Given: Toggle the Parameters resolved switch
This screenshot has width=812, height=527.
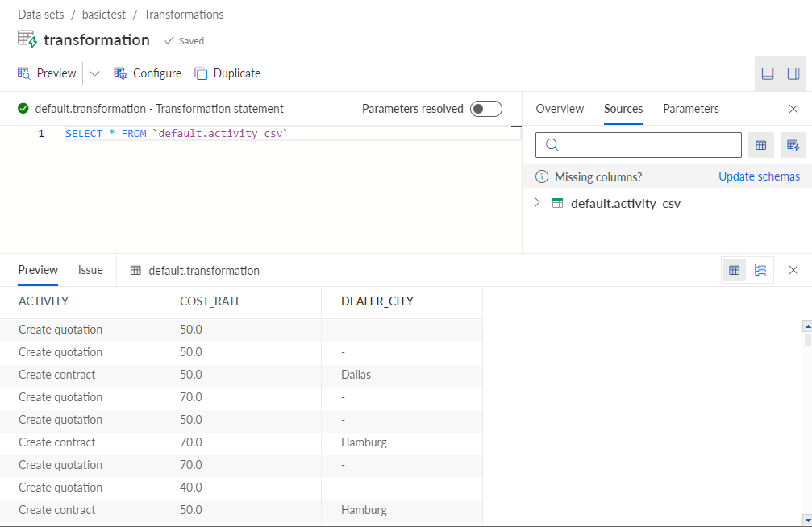Looking at the screenshot, I should (x=485, y=109).
